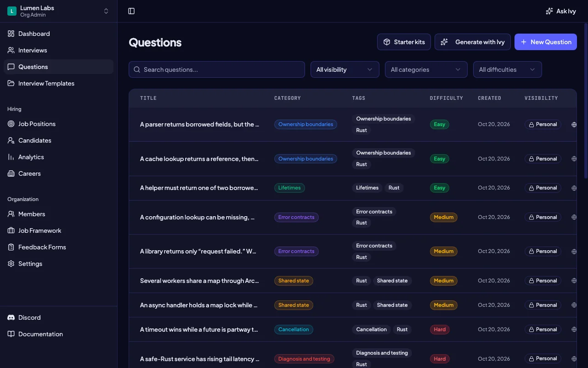The height and width of the screenshot is (368, 588).
Task: Open the Ask Ivy assistant
Action: pos(561,11)
